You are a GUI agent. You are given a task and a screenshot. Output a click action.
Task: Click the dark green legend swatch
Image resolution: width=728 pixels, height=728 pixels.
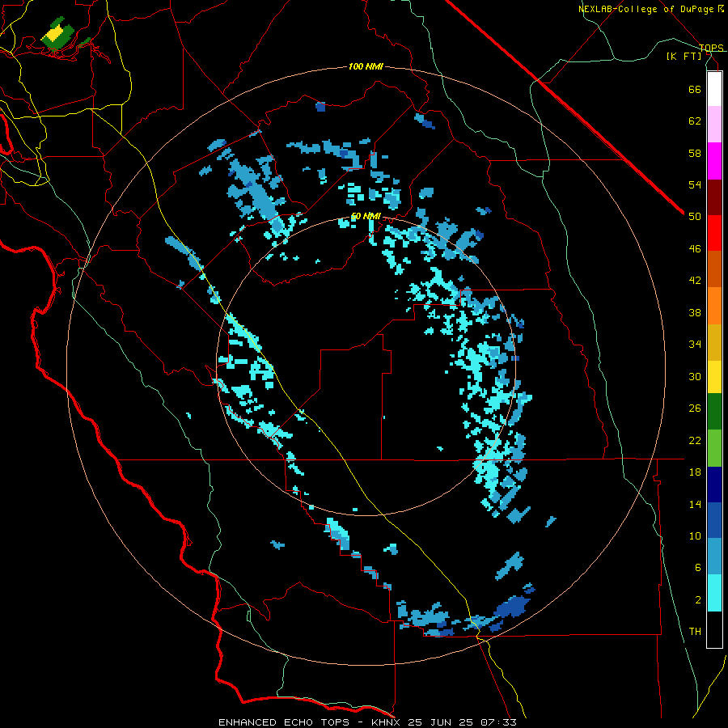click(x=714, y=412)
